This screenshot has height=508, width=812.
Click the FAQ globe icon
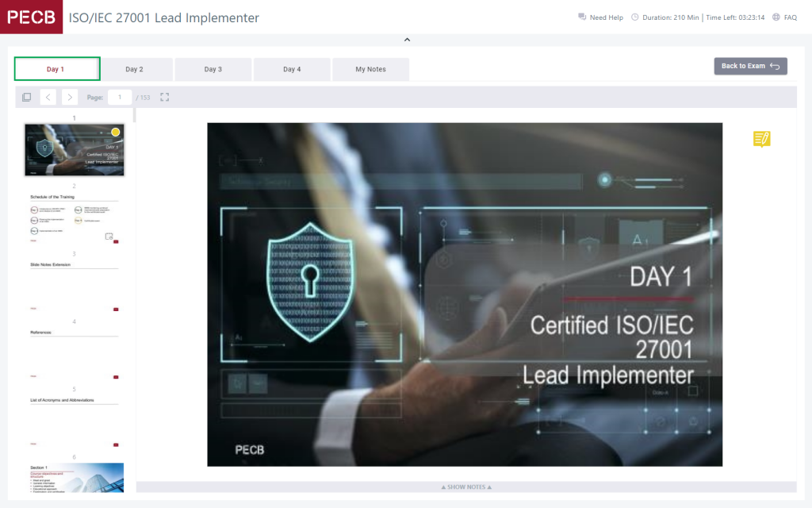coord(776,17)
